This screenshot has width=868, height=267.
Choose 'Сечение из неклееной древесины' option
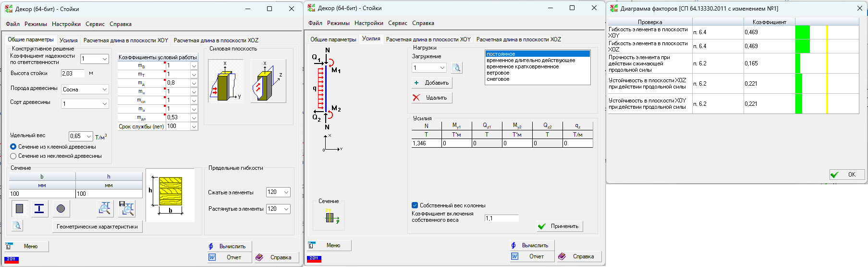[13, 156]
